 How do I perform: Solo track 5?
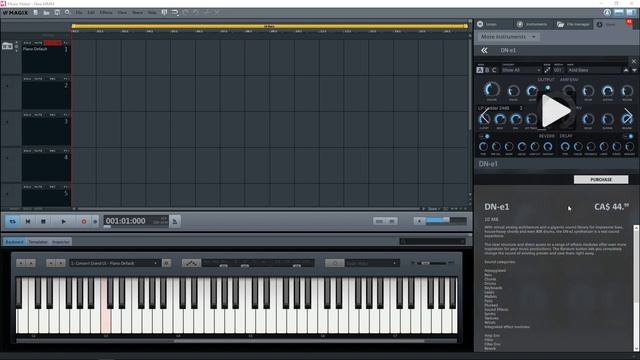click(x=27, y=187)
